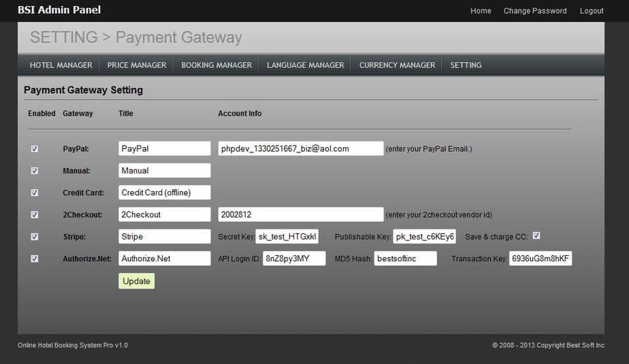Screen dimensions: 629x364
Task: Click the 'Enabled' column header
Action: [42, 114]
